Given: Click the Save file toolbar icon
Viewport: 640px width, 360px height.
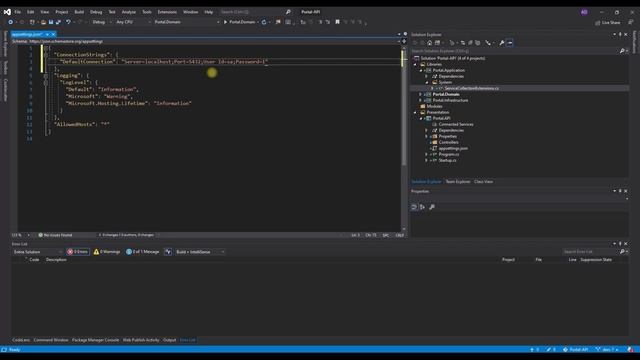Looking at the screenshot, I should point(51,22).
